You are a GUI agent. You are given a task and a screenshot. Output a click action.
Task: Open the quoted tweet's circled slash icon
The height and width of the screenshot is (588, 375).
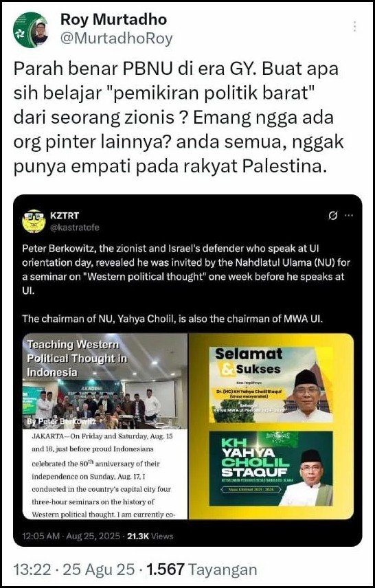332,216
